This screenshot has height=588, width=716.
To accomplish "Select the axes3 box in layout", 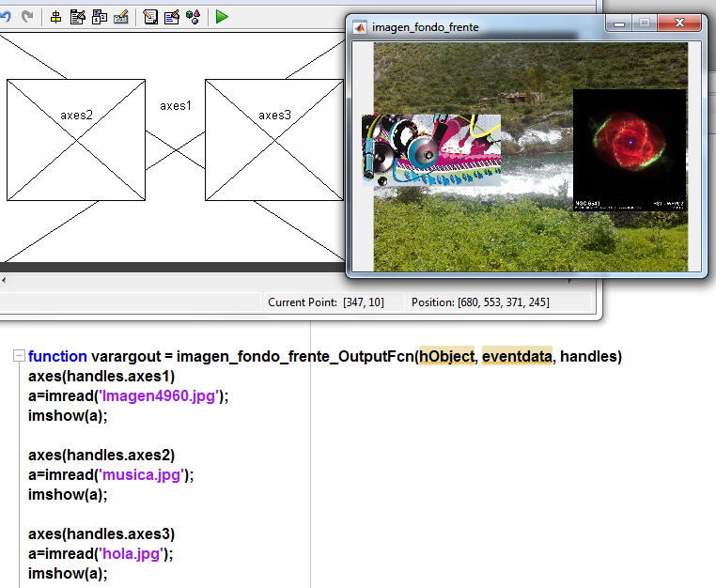I will pyautogui.click(x=274, y=140).
